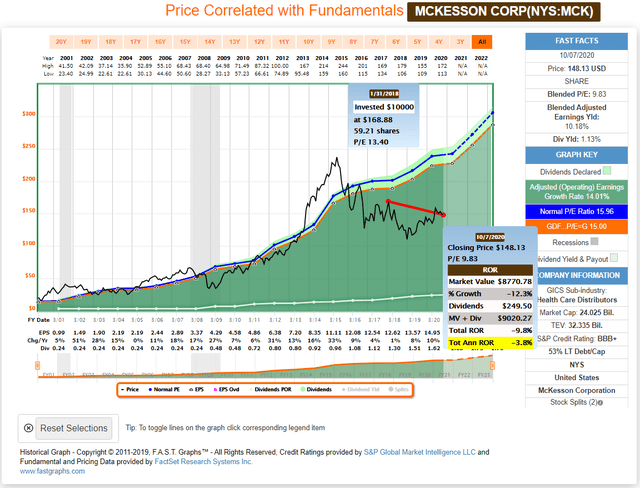This screenshot has width=640, height=488.
Task: Switch to the 16Y time range
Action: point(160,42)
